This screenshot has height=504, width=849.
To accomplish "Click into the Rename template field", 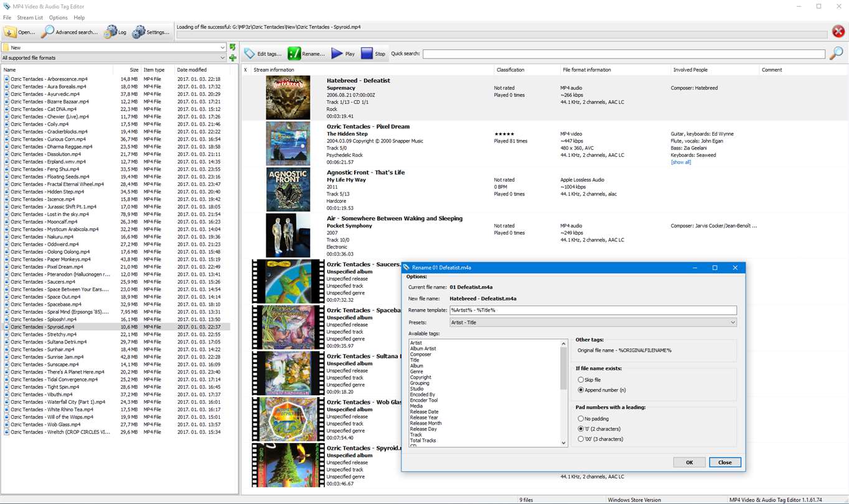I will 593,310.
